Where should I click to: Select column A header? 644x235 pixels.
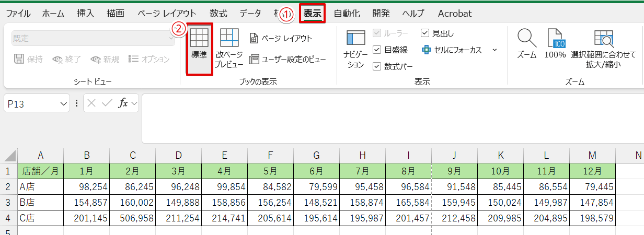pyautogui.click(x=41, y=155)
